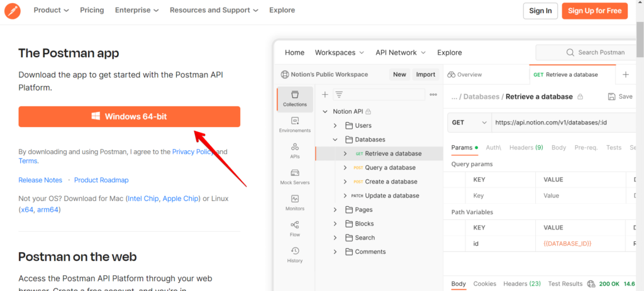This screenshot has height=291, width=644.
Task: Switch to the Overview tab
Action: click(x=465, y=75)
